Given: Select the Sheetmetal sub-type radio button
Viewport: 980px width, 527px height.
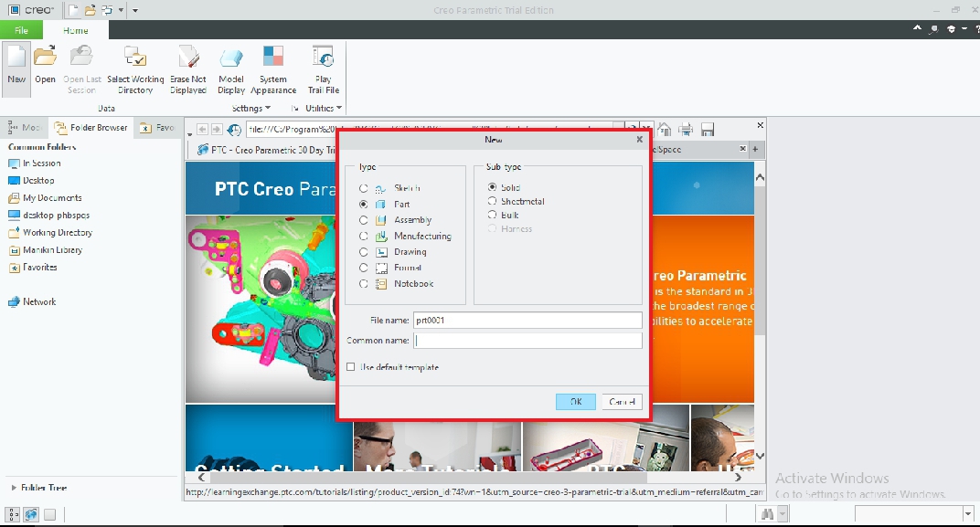Looking at the screenshot, I should (492, 201).
